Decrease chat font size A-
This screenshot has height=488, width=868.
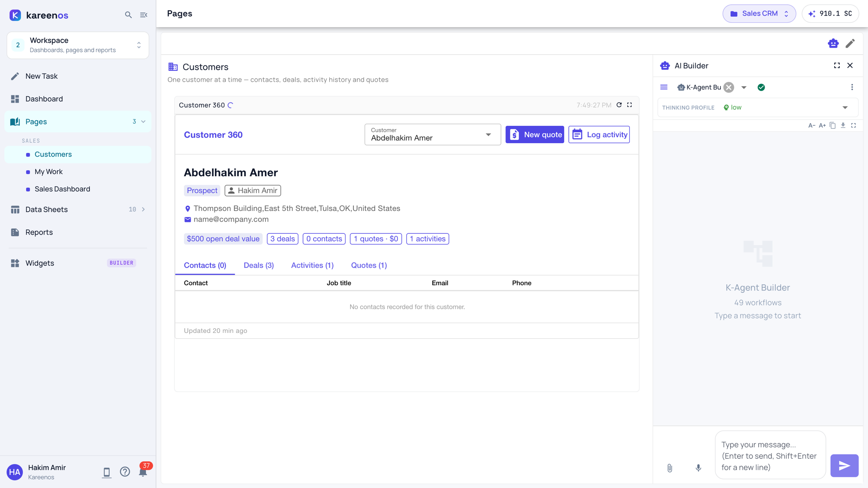point(812,125)
